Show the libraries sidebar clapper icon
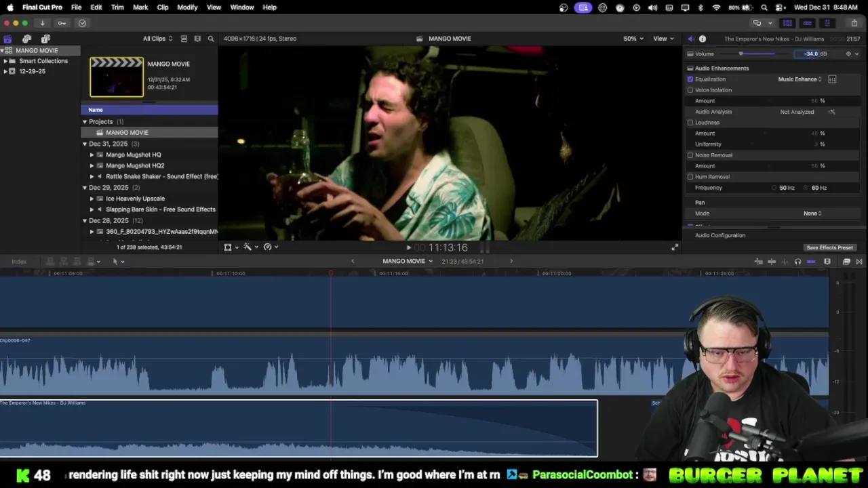Image resolution: width=868 pixels, height=488 pixels. click(x=7, y=39)
